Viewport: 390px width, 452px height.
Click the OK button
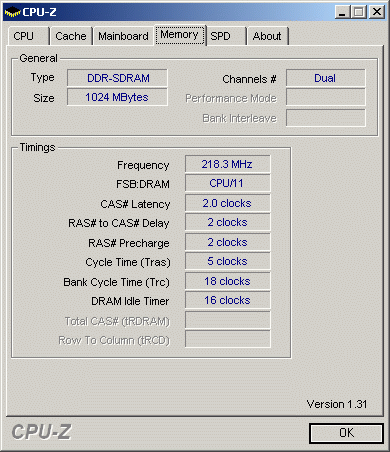(x=346, y=433)
